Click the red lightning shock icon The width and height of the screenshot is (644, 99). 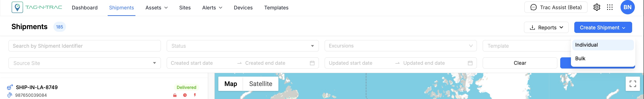[x=195, y=95]
